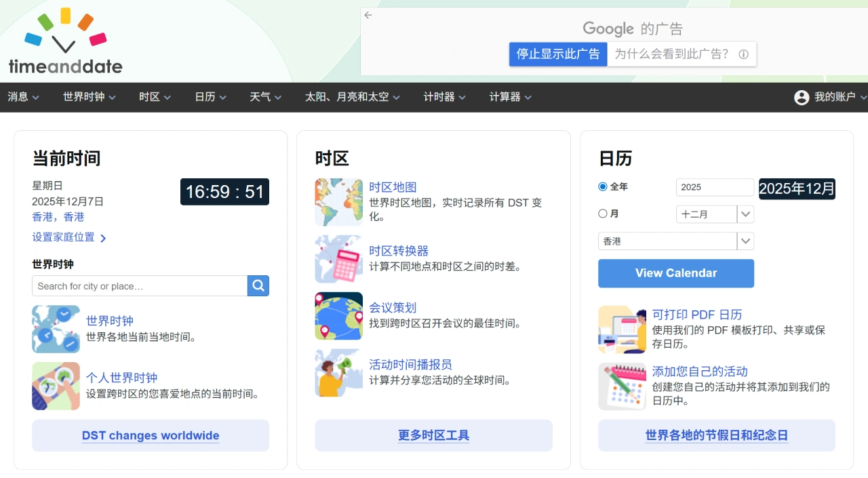Click the timeanddate logo

65,42
